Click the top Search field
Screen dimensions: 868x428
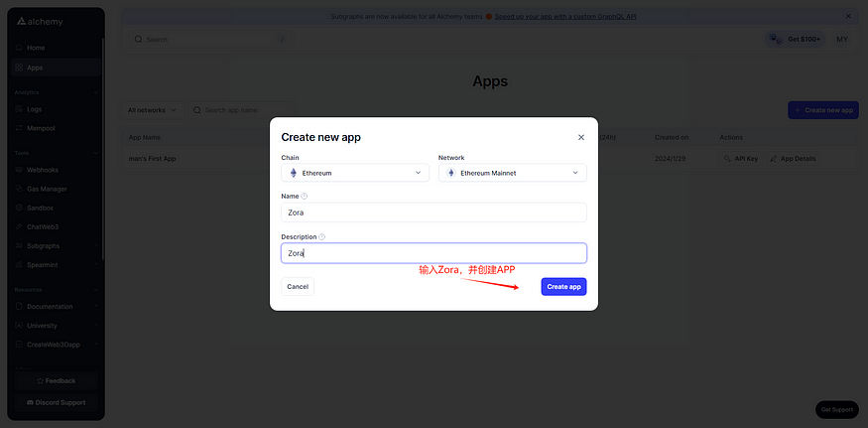[211, 40]
